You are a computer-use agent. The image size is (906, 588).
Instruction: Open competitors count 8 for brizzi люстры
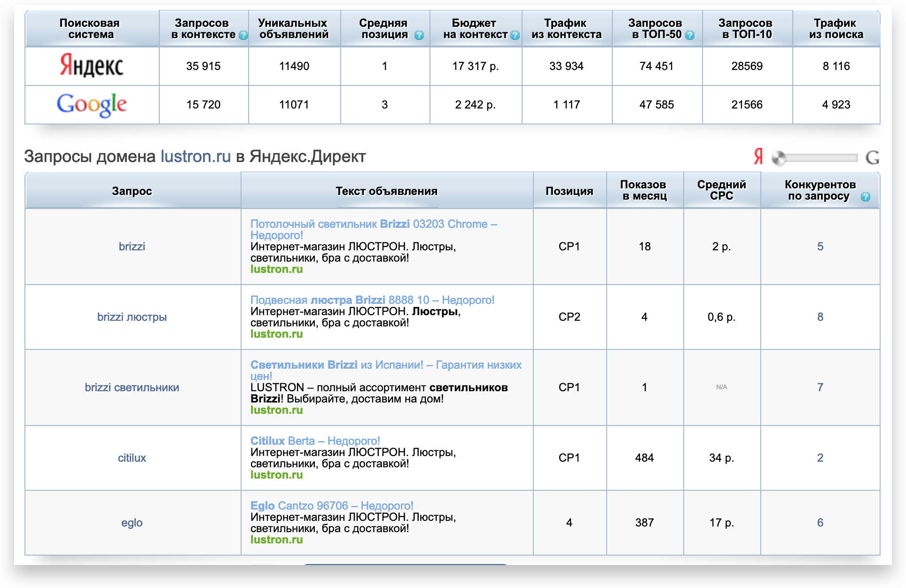click(x=820, y=317)
